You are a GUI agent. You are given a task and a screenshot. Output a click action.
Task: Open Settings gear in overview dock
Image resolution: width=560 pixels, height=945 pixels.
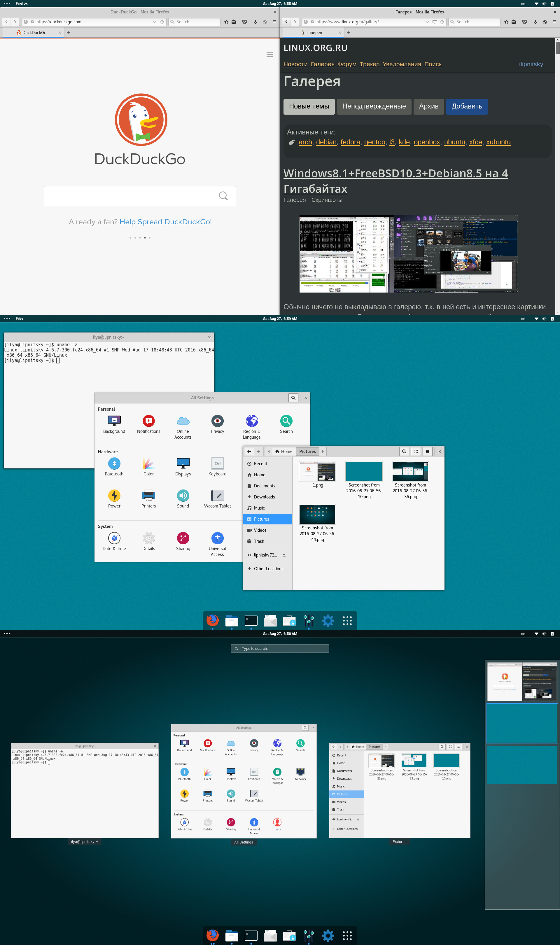coord(328,935)
